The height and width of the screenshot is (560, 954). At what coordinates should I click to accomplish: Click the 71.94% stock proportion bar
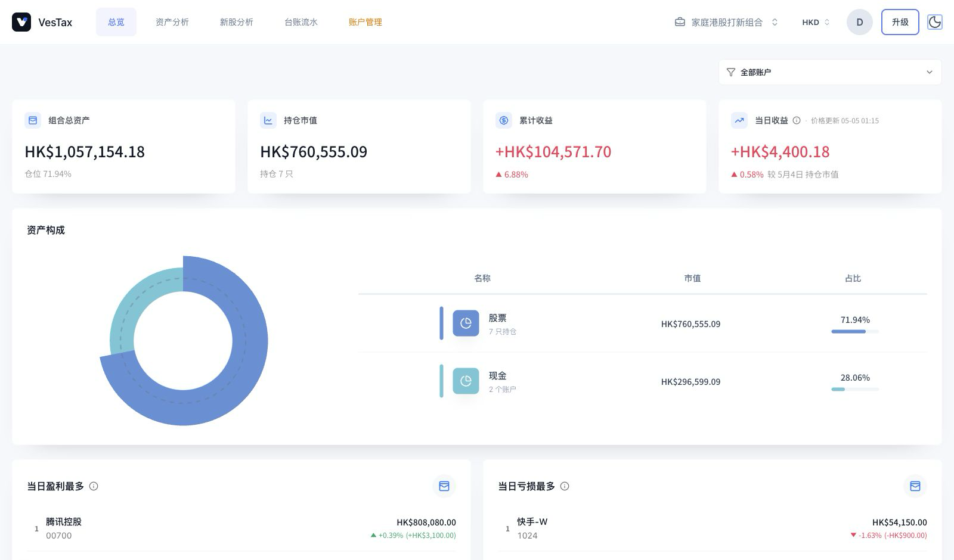855,331
